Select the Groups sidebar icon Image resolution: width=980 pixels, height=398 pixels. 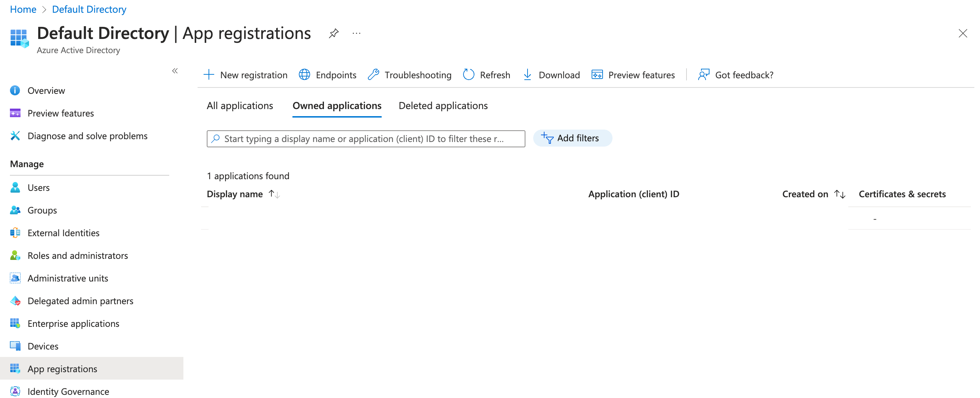click(x=15, y=210)
